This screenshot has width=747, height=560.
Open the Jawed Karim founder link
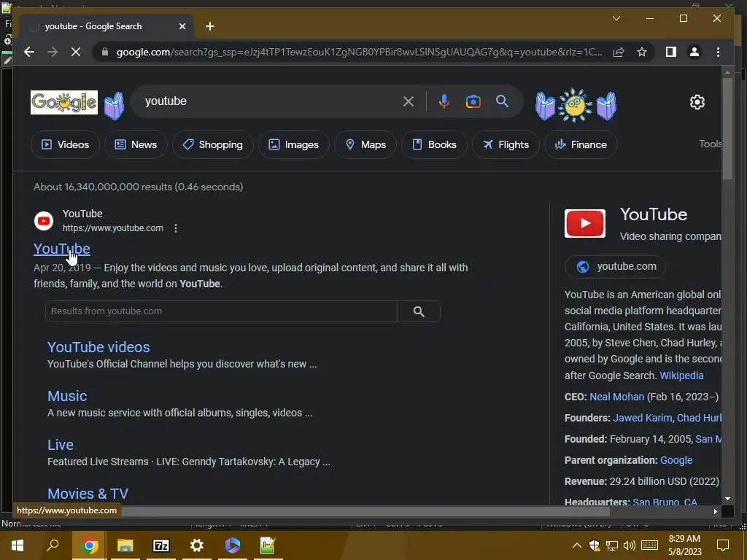pos(642,418)
